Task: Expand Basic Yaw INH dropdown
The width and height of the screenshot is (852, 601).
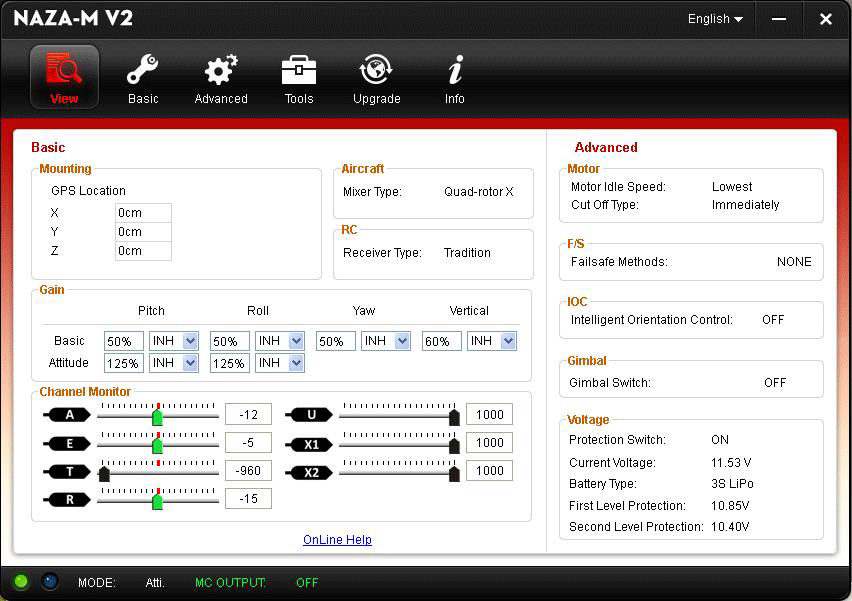Action: tap(402, 341)
